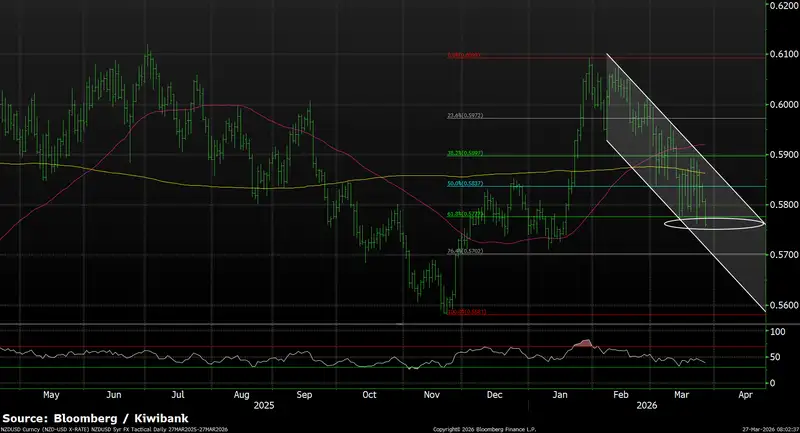
Task: Click the 0.6000 price axis label
Action: [784, 105]
